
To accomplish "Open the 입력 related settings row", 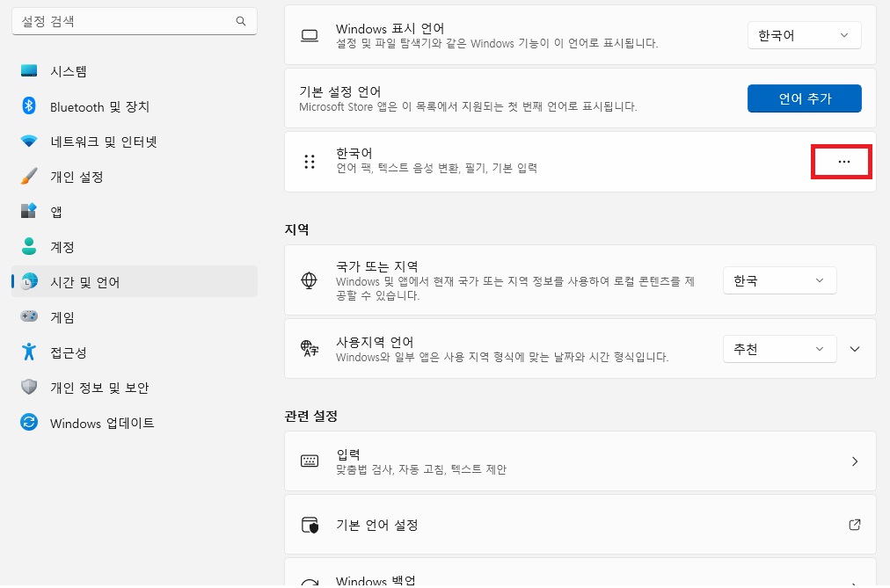I will pyautogui.click(x=580, y=461).
